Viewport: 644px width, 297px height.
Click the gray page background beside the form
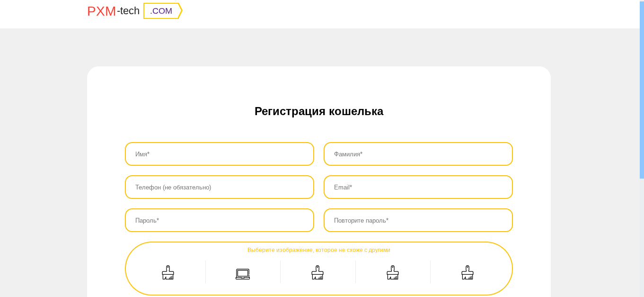43,166
